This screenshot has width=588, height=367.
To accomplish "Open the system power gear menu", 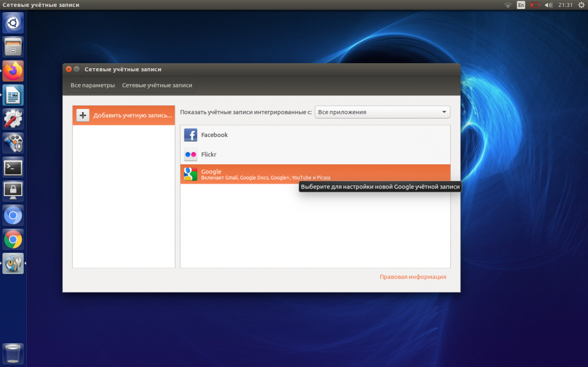I will (x=581, y=5).
